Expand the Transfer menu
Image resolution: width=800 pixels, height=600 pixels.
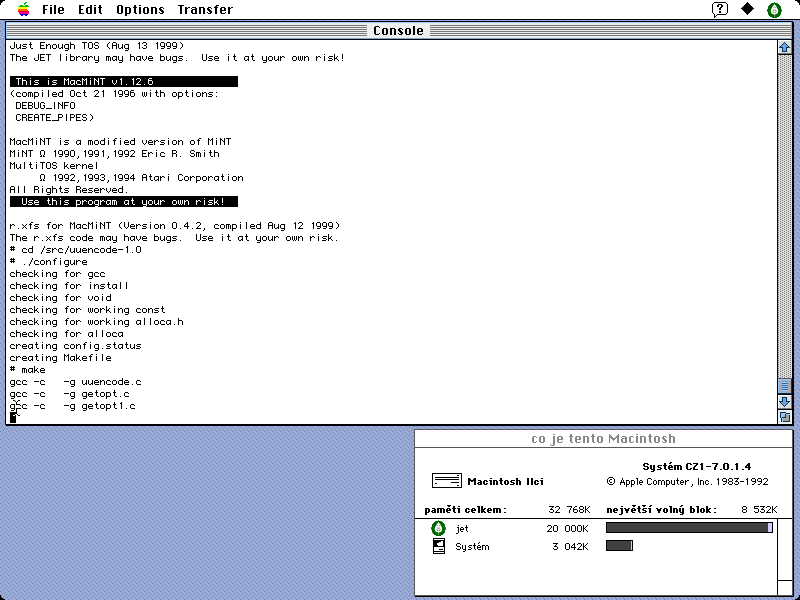click(205, 10)
